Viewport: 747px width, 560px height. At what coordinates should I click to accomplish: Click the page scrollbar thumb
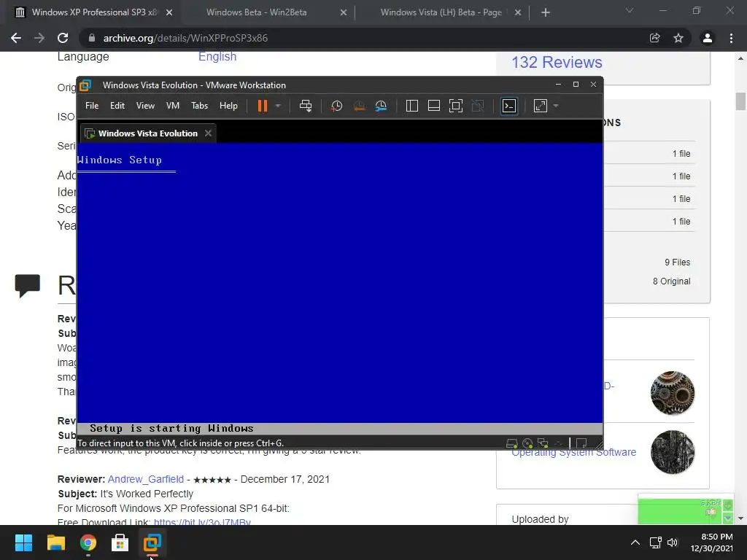coord(740,101)
